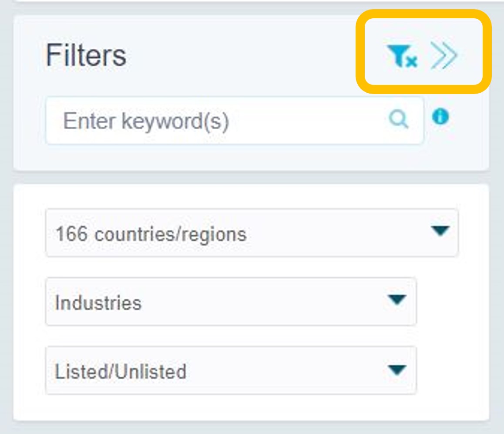Screen dimensions: 504x434
Task: Show keyword search help information
Action: (440, 117)
